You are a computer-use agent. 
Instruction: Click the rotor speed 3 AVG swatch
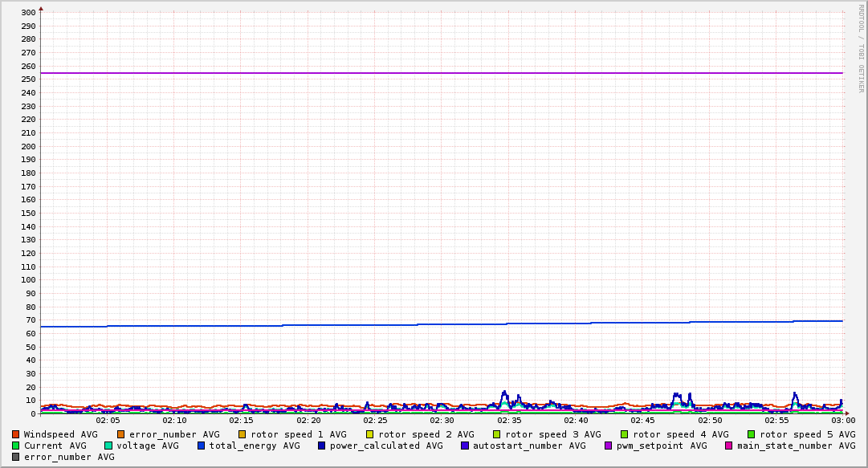click(x=497, y=435)
